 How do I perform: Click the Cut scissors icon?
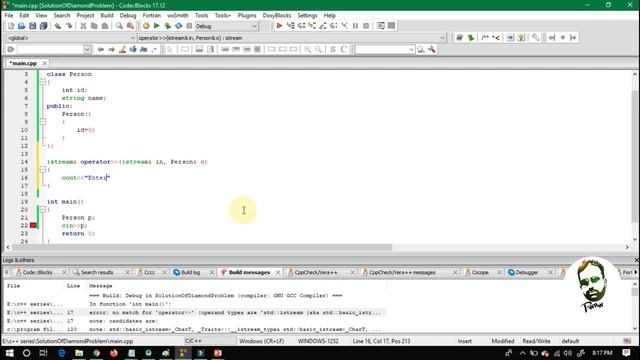point(83,26)
